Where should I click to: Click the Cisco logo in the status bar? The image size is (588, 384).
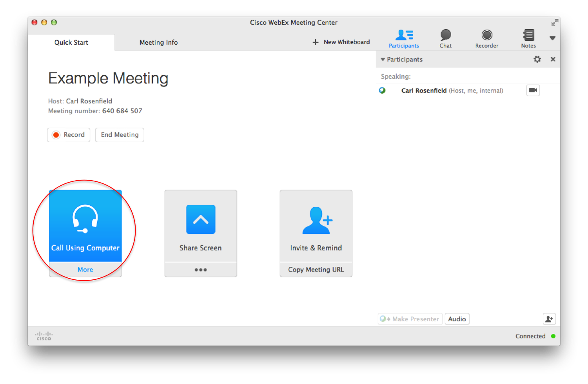point(44,336)
